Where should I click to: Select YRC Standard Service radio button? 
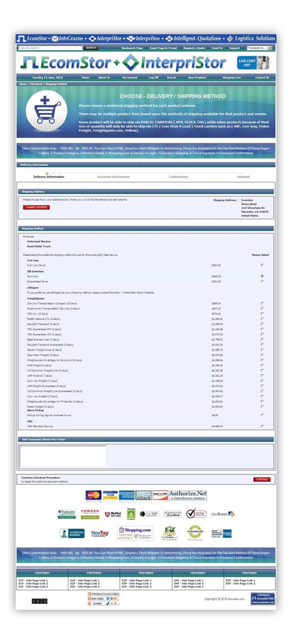[262, 426]
